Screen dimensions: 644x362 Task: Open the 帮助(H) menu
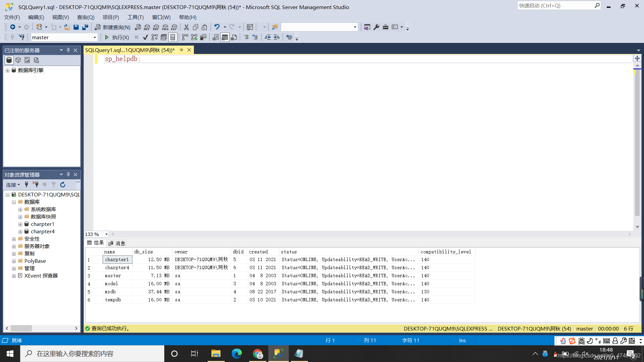[188, 17]
